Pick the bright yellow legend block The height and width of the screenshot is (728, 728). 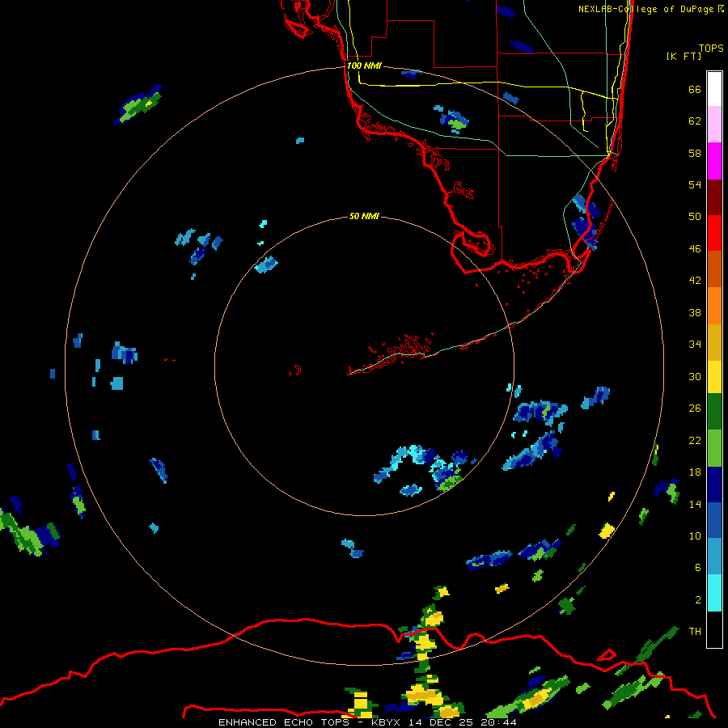pyautogui.click(x=714, y=377)
